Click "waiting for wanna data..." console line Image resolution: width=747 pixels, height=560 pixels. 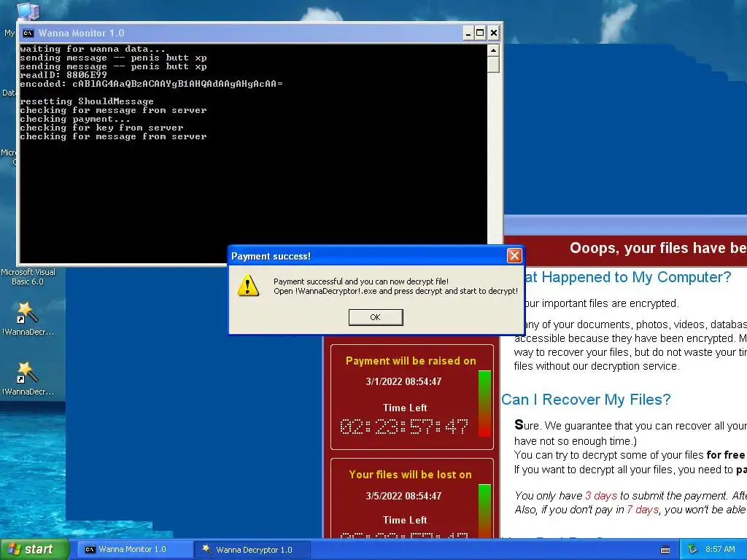(x=93, y=49)
